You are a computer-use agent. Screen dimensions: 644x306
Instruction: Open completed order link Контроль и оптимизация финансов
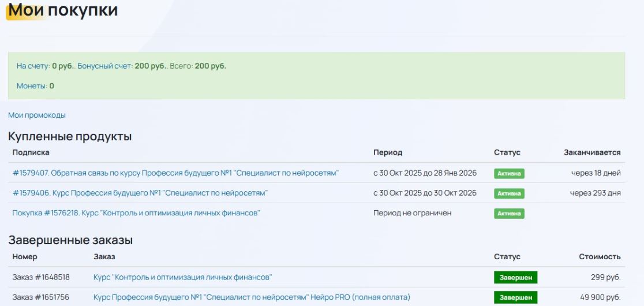pos(182,277)
